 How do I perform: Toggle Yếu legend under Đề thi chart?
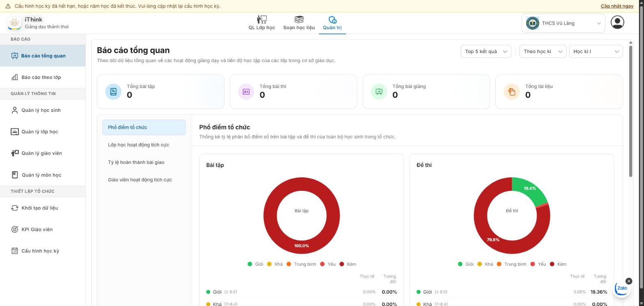pyautogui.click(x=538, y=264)
